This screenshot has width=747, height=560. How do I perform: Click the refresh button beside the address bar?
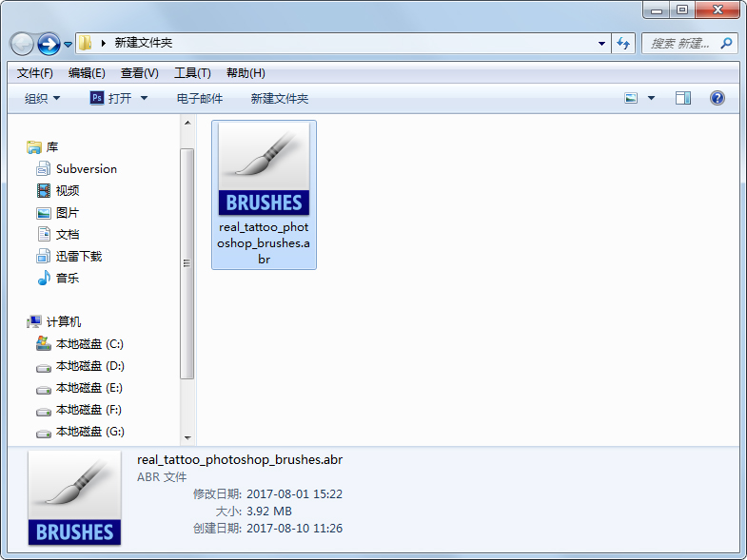pos(623,44)
